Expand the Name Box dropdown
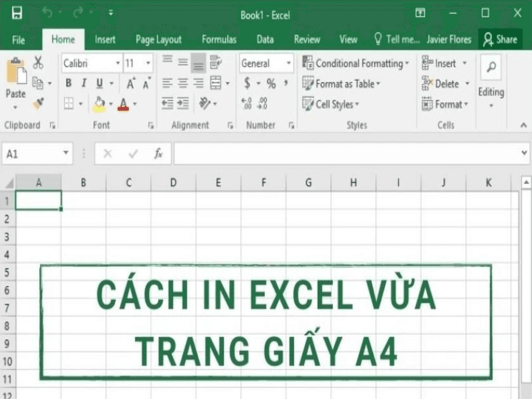Screen dimensions: 532x399 pyautogui.click(x=64, y=153)
